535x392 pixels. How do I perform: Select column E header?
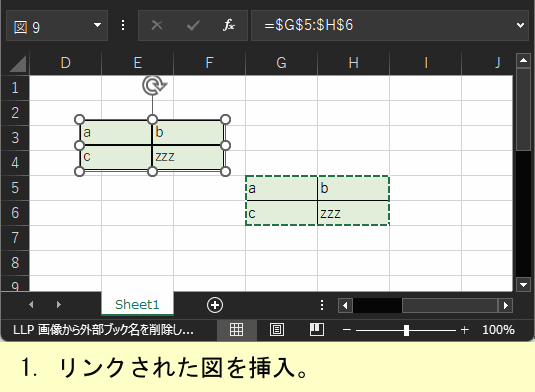(x=138, y=63)
